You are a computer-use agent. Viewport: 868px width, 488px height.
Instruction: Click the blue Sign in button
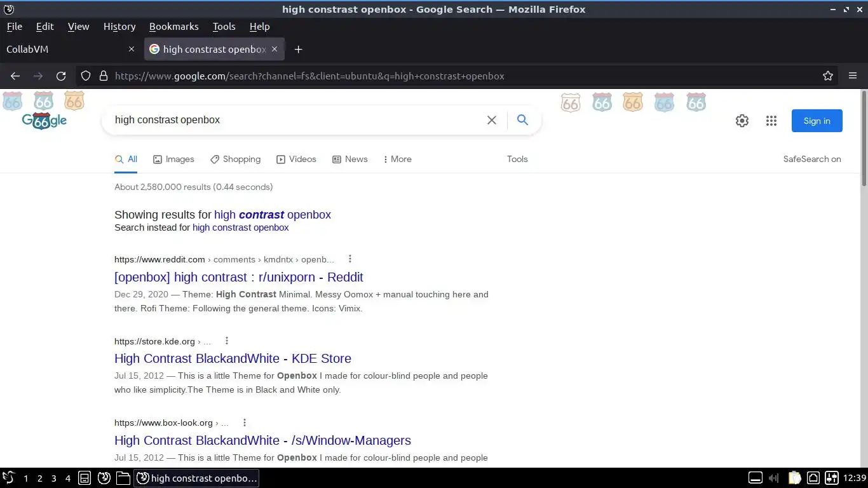click(x=817, y=121)
